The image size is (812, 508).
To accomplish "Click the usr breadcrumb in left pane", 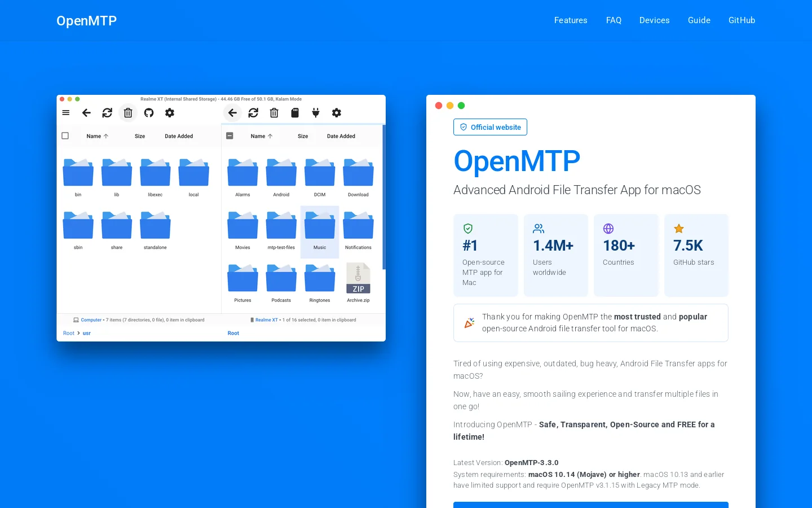I will [87, 334].
